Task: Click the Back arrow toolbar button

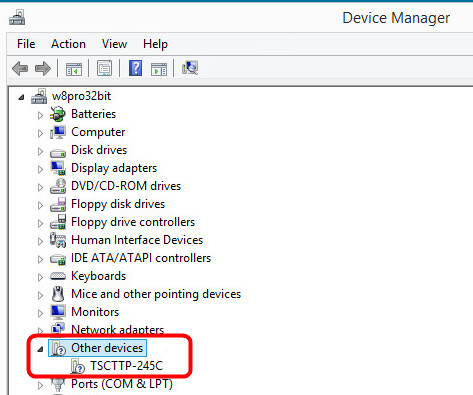Action: tap(20, 69)
